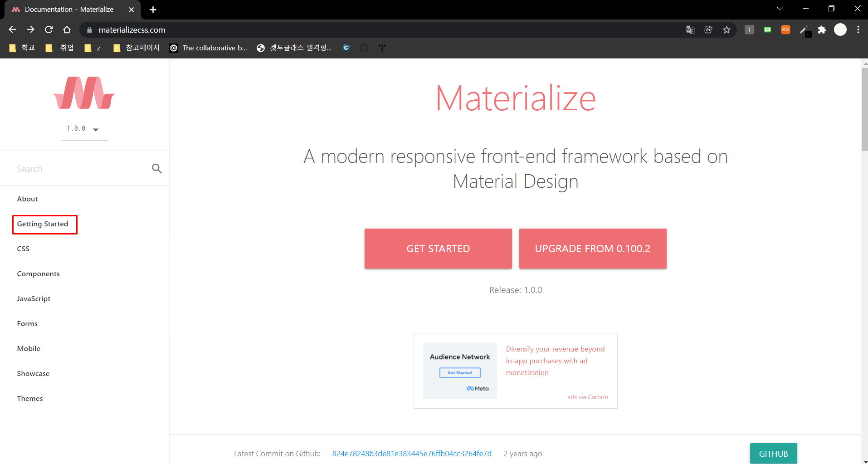Open the About section
Image resolution: width=868 pixels, height=464 pixels.
[x=27, y=199]
